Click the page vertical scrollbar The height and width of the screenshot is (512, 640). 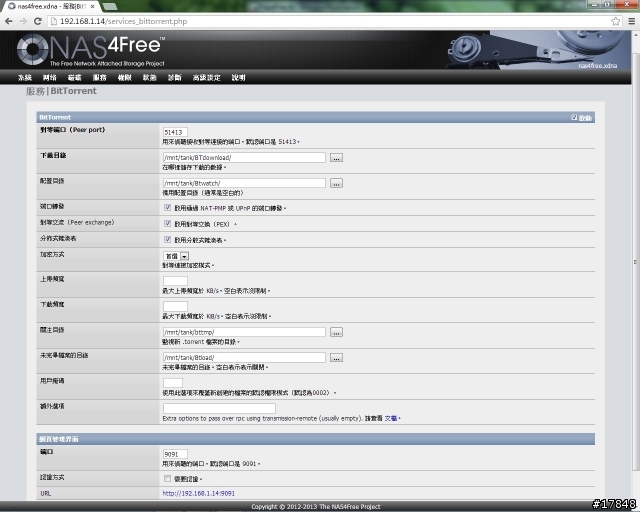coord(635,261)
